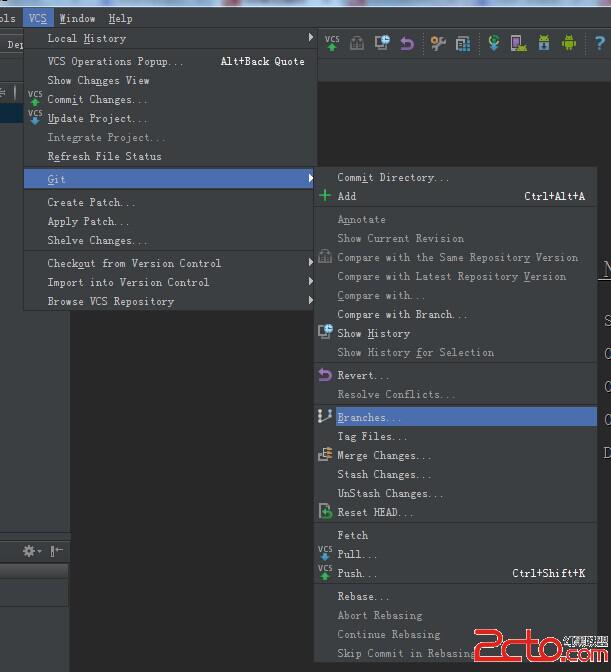Choose UnStash Changes entry
611x672 pixels.
point(456,493)
